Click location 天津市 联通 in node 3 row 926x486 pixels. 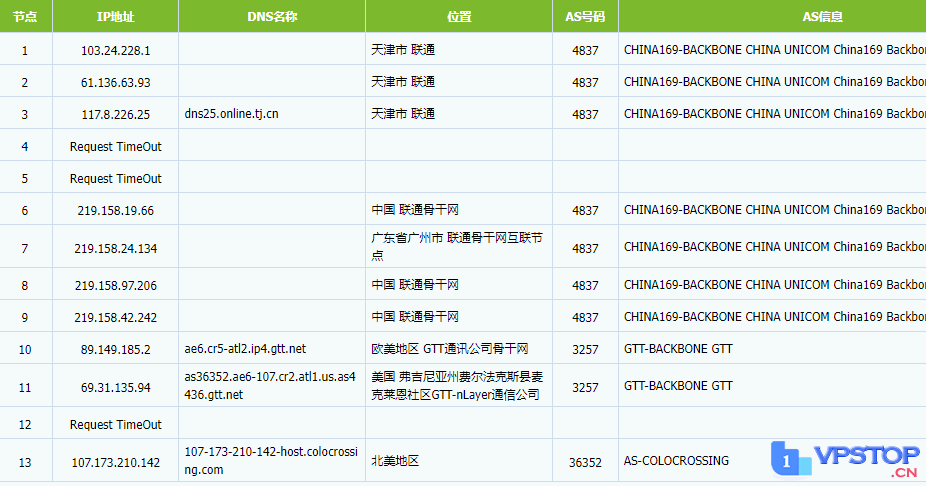pos(403,113)
